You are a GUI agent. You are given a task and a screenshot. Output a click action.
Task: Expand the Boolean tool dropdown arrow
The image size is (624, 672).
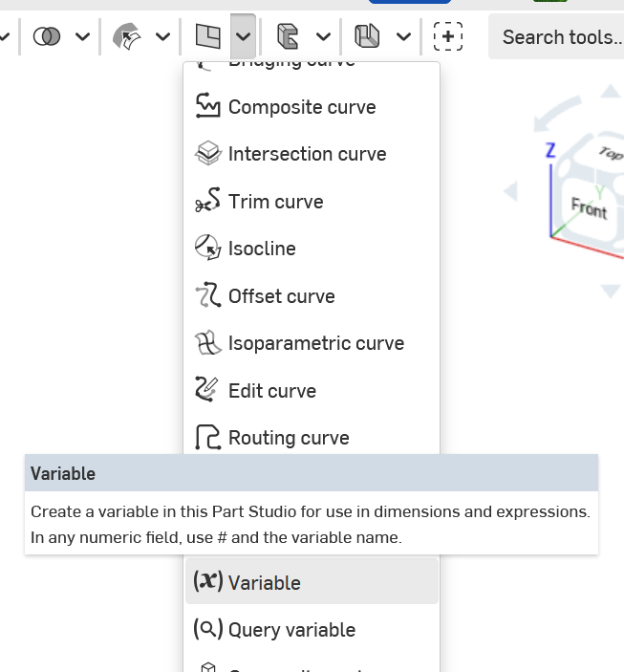(82, 36)
